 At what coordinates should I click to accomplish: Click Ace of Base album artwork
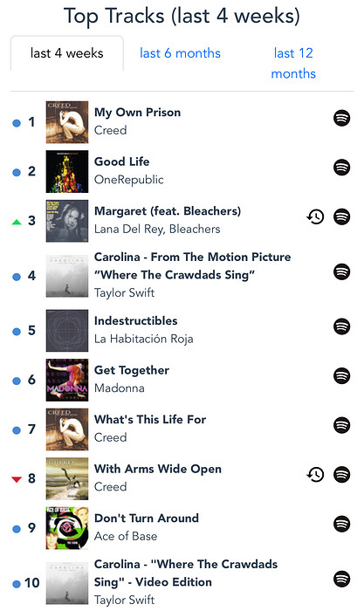tap(67, 528)
